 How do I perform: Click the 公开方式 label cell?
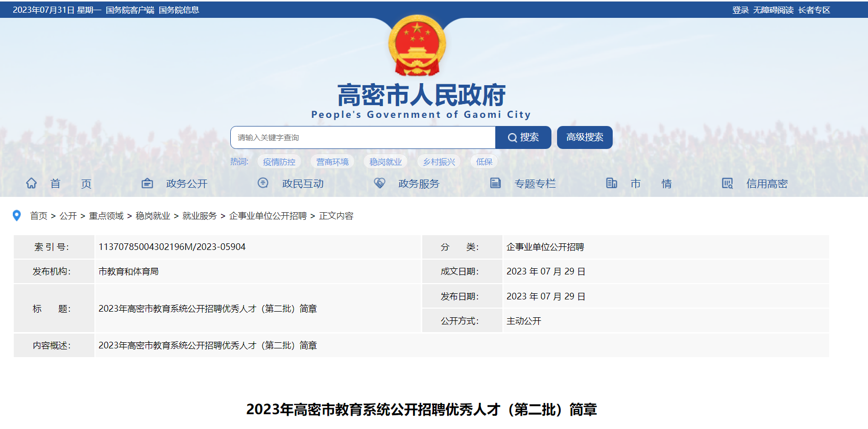coord(462,321)
